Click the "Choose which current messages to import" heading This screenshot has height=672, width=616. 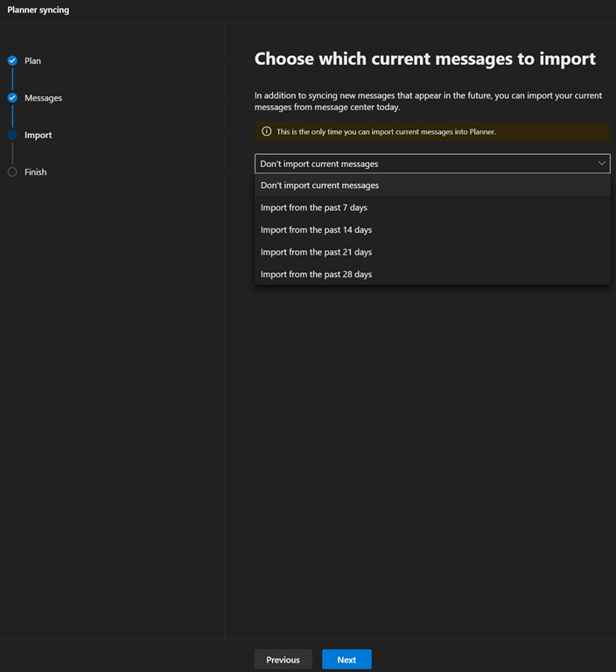[x=425, y=59]
